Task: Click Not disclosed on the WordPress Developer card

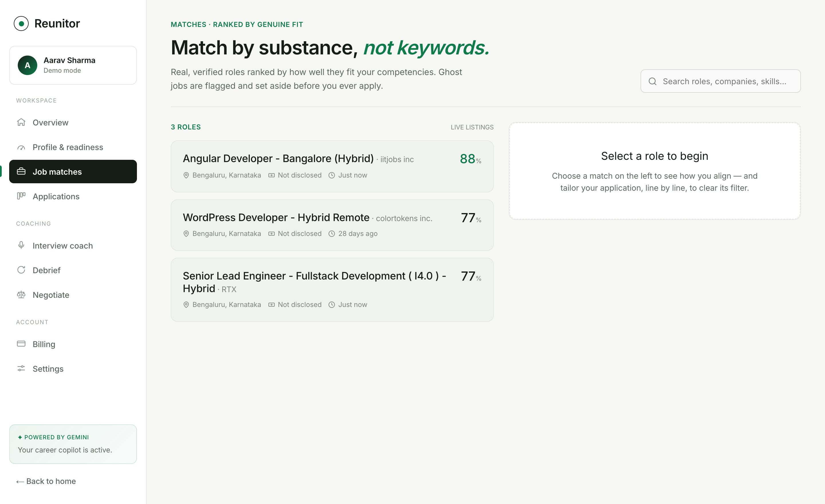Action: click(x=300, y=234)
